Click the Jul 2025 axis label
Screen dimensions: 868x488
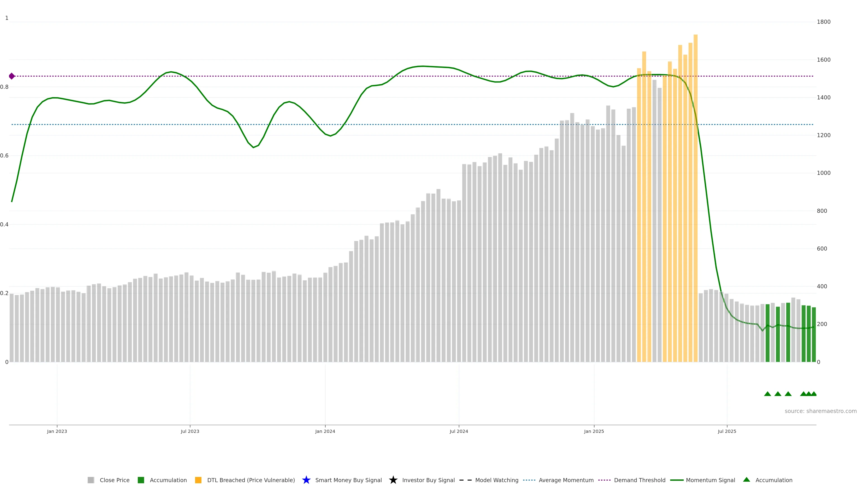tap(727, 431)
